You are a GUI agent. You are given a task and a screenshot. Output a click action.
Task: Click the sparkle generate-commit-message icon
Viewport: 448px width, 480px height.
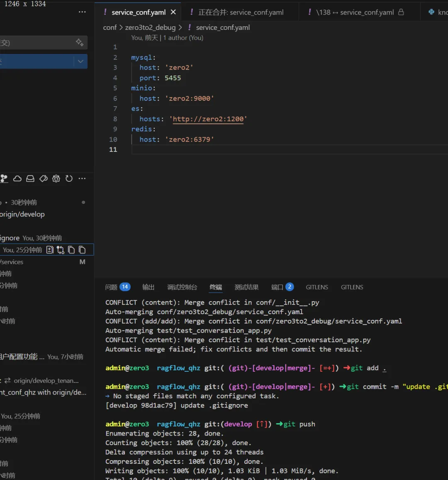[x=80, y=42]
